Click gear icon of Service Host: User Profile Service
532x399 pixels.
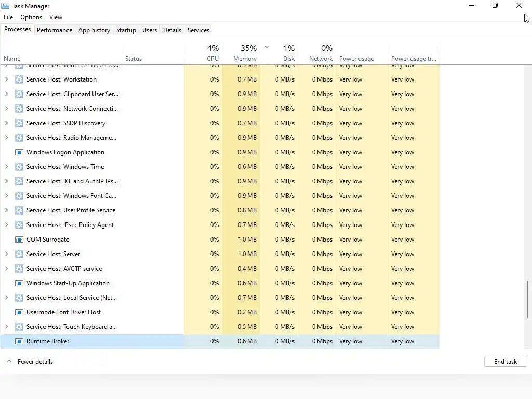tap(19, 210)
